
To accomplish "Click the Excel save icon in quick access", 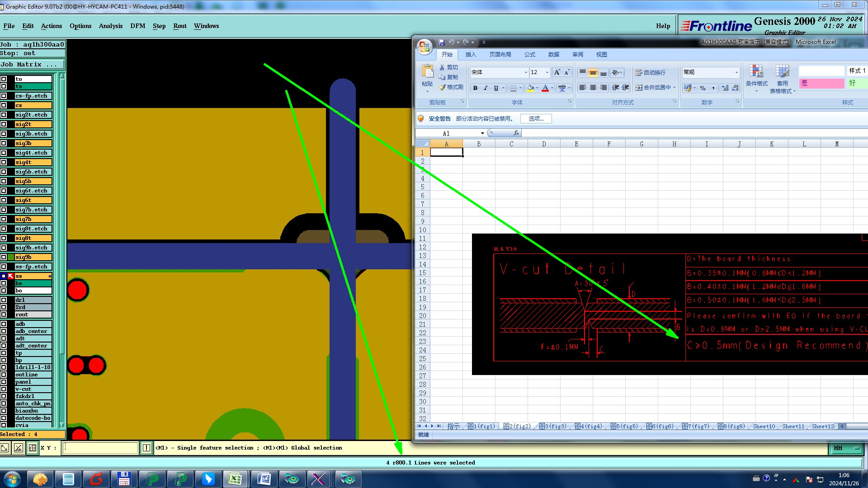I will (442, 42).
